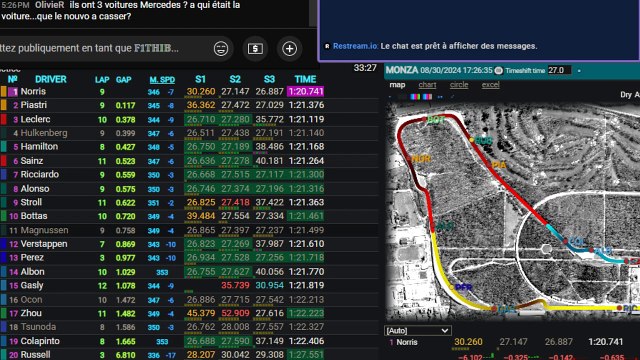Click the NOR marker on track map
This screenshot has width=640, height=360.
point(421,158)
